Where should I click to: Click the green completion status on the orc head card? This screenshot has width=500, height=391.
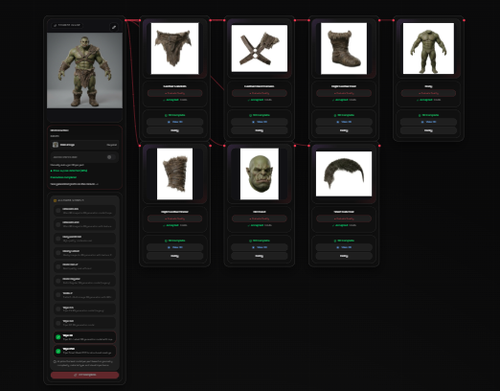[x=259, y=241]
